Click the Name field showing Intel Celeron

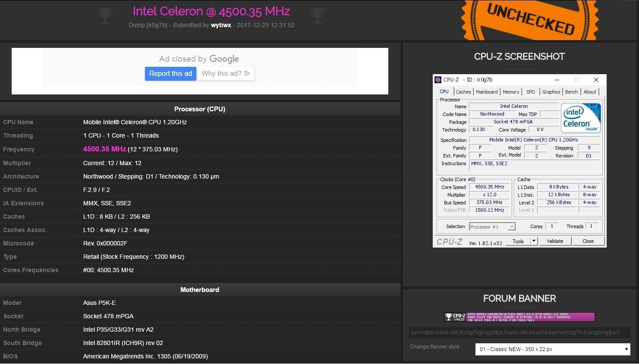(514, 106)
